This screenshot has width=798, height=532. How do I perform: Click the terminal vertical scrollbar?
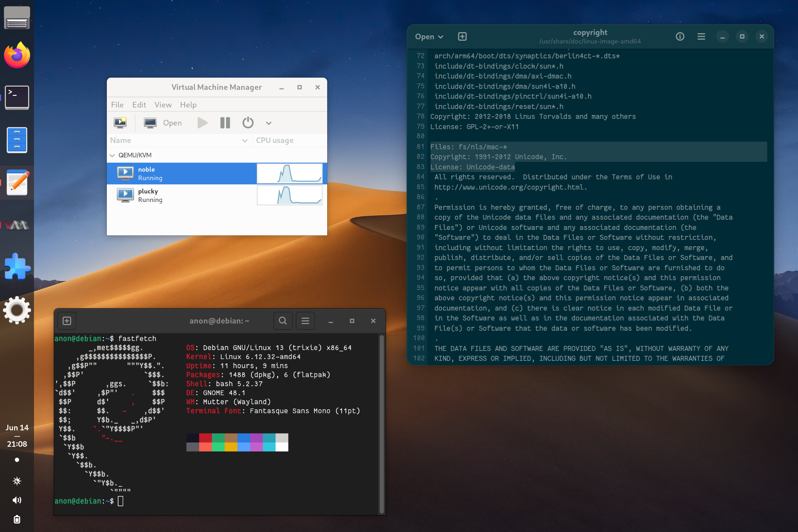(382, 424)
